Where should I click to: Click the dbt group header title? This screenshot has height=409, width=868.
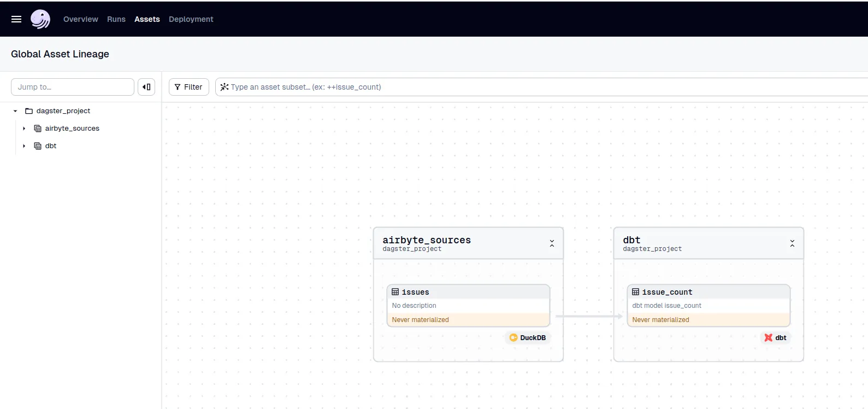(x=631, y=240)
